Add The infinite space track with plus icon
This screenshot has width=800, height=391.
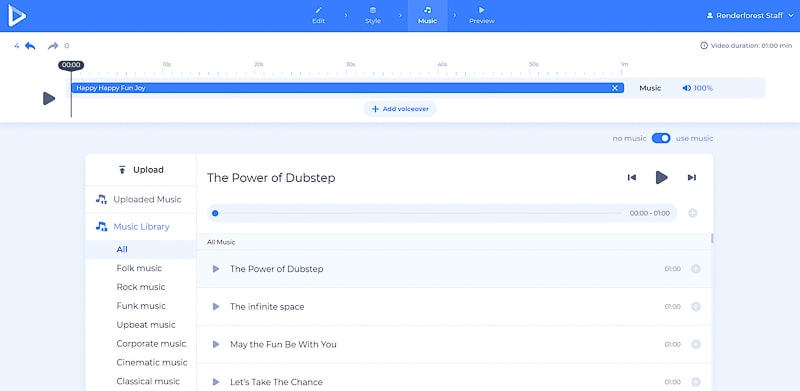[x=695, y=307]
